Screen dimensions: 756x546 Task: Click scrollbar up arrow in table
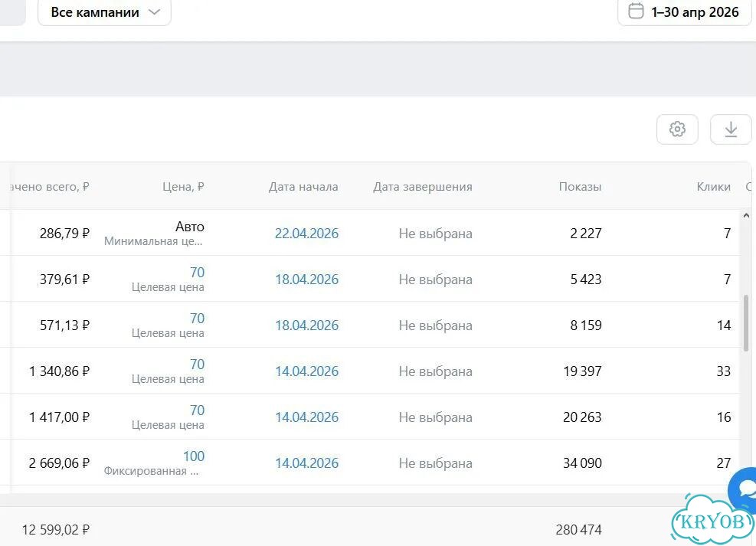[x=746, y=215]
